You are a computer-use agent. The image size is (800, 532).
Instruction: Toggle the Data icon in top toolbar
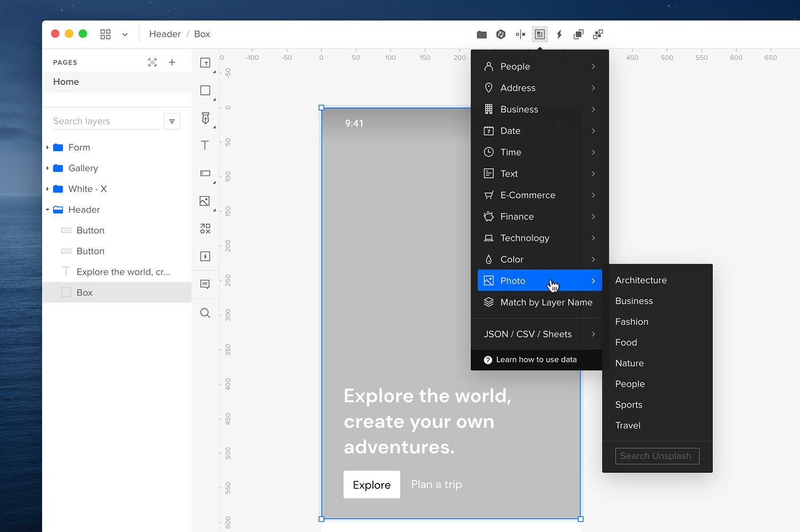[x=539, y=35]
